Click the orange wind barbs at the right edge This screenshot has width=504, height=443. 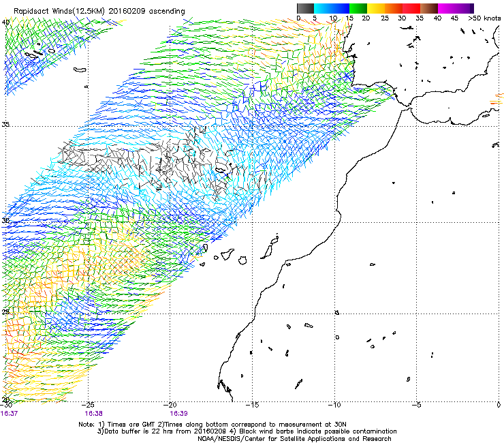click(x=497, y=99)
